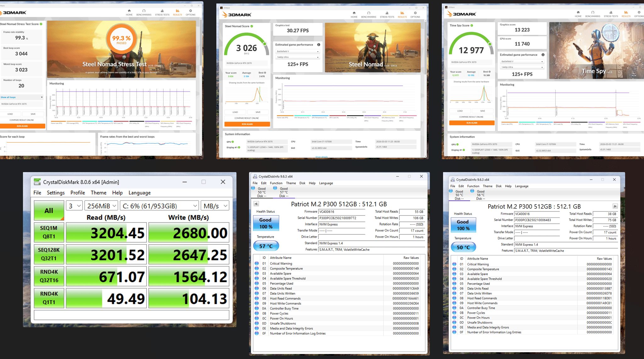This screenshot has height=359, width=644.
Task: Click status circle for Unsafe Shutdowns, right CrystalDiskInfo
Action: (x=454, y=323)
